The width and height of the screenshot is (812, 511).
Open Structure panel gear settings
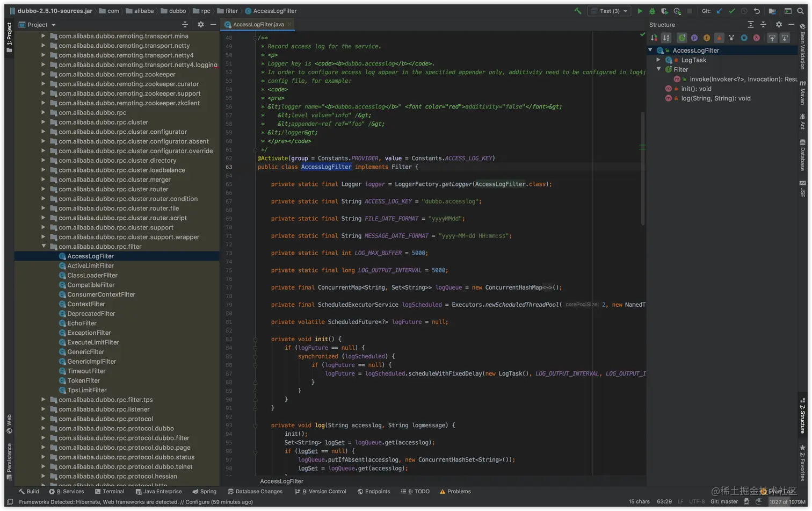(779, 24)
